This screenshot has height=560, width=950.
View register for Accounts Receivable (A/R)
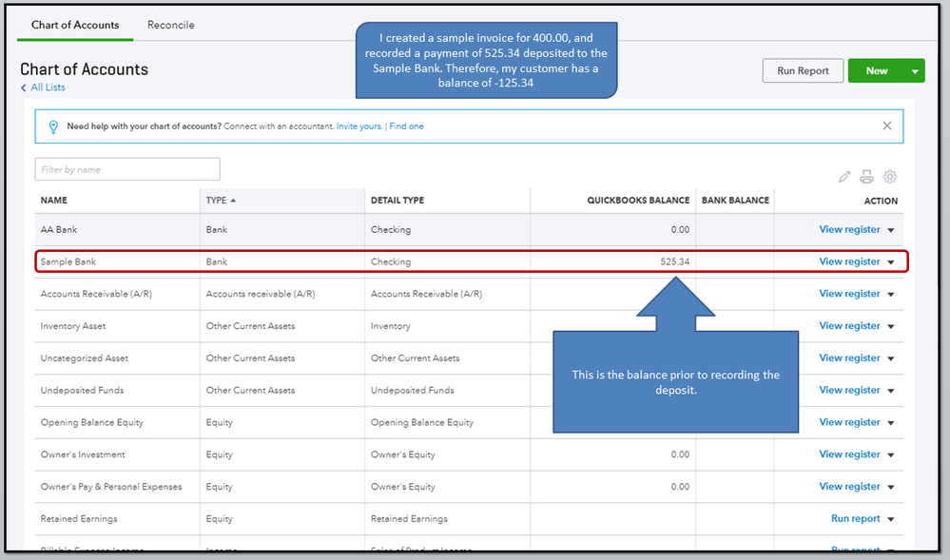pos(849,294)
